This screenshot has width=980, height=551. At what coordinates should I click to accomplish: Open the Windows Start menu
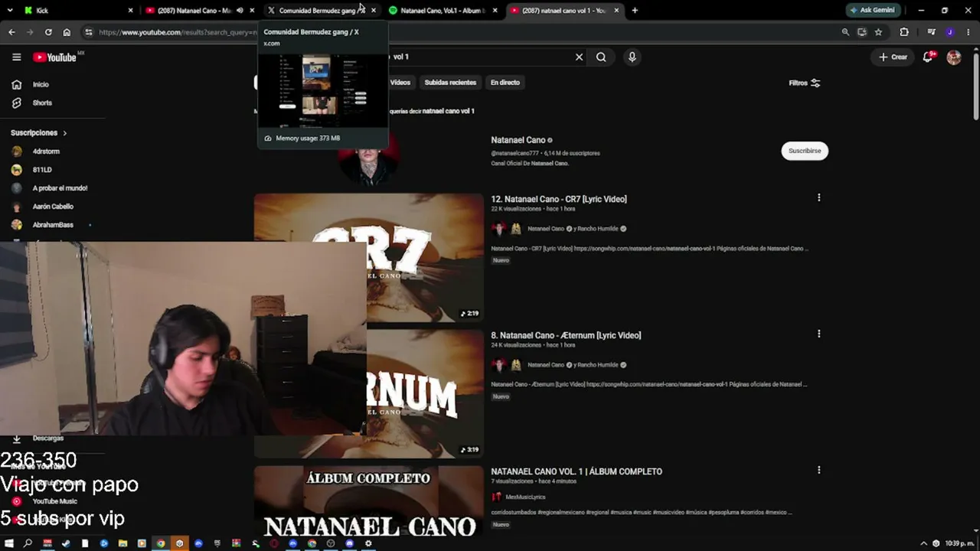point(9,543)
